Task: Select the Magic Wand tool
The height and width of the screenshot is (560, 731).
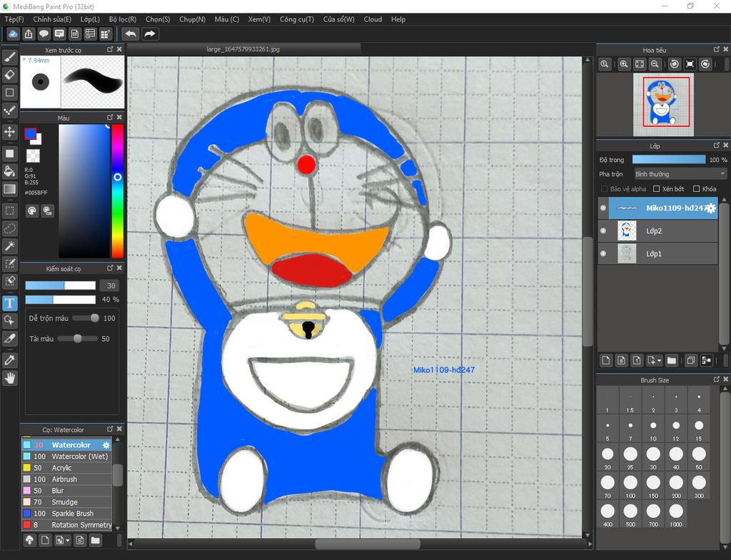Action: 10,246
